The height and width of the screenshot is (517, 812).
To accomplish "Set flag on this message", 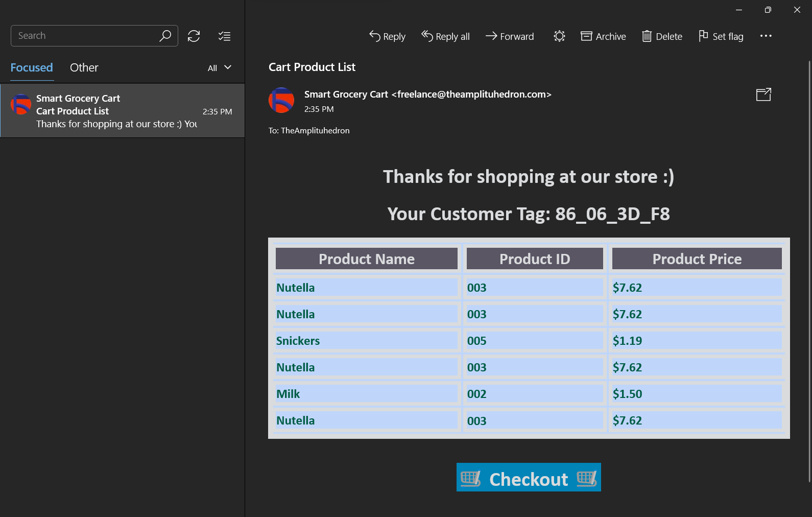I will [x=721, y=36].
